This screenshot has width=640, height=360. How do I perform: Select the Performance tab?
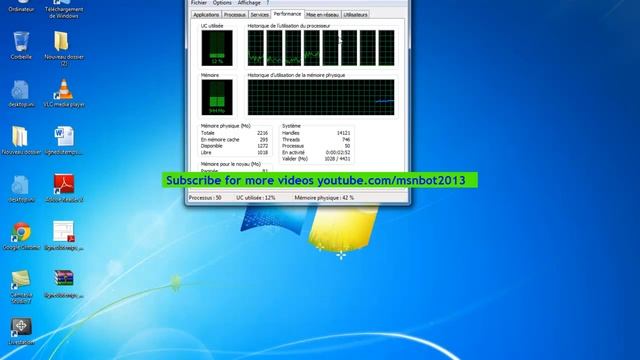click(287, 14)
